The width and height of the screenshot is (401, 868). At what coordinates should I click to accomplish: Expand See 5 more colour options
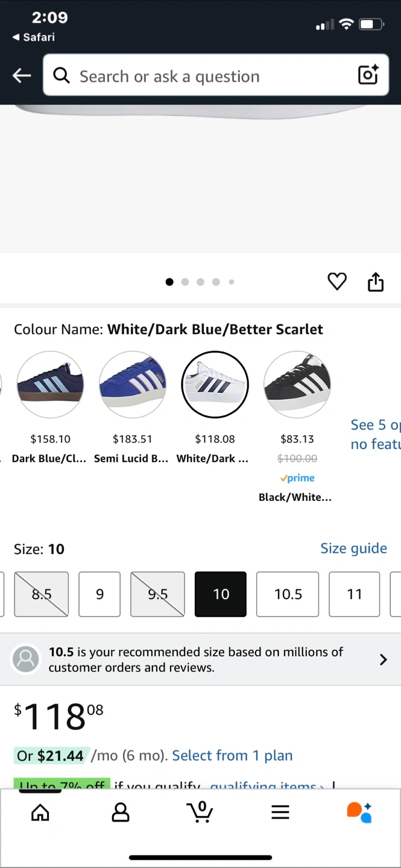(375, 434)
